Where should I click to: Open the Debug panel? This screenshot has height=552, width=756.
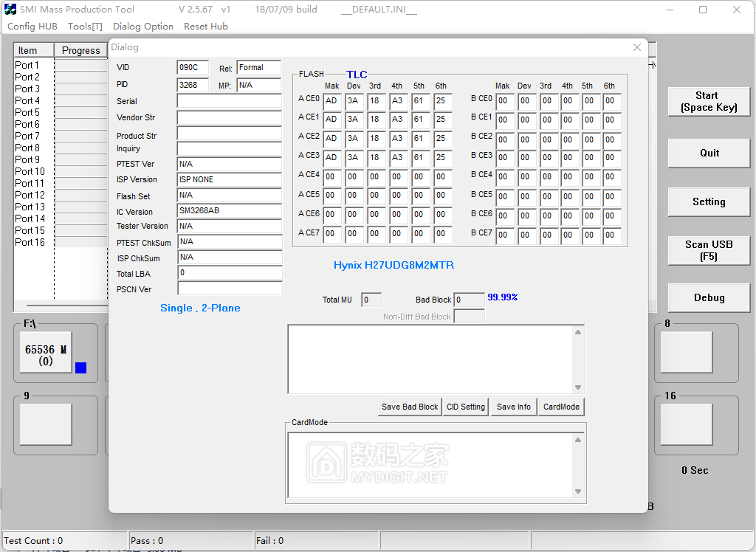708,297
